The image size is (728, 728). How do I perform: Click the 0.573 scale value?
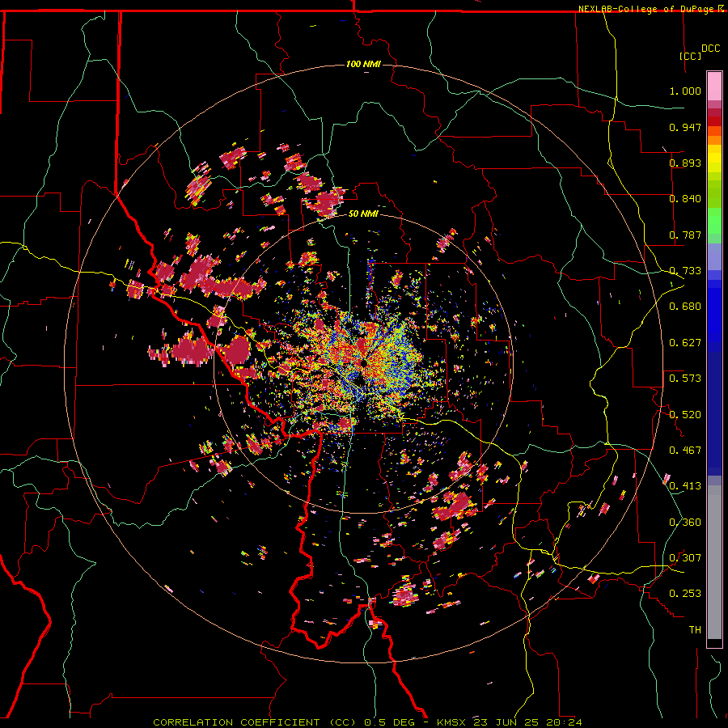tap(685, 379)
